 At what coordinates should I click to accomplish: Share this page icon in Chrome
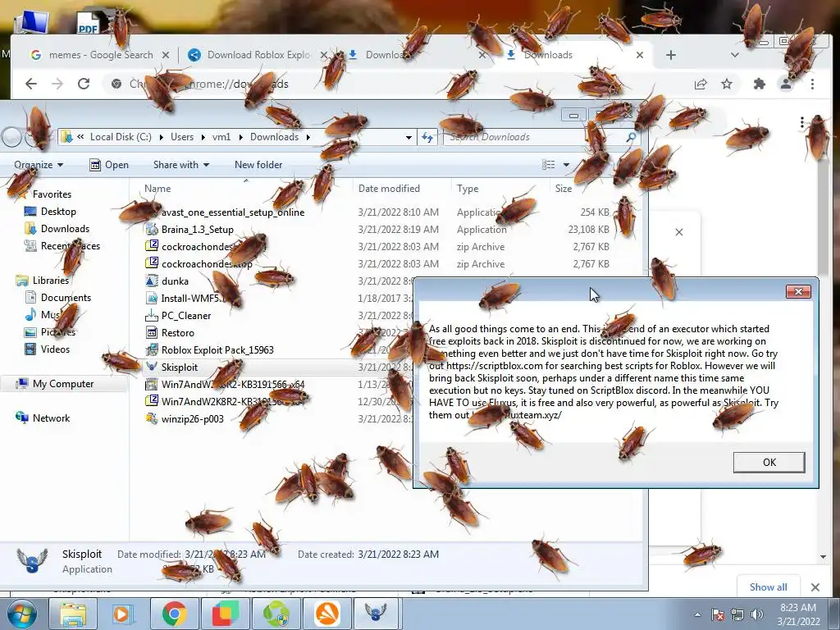tap(701, 84)
